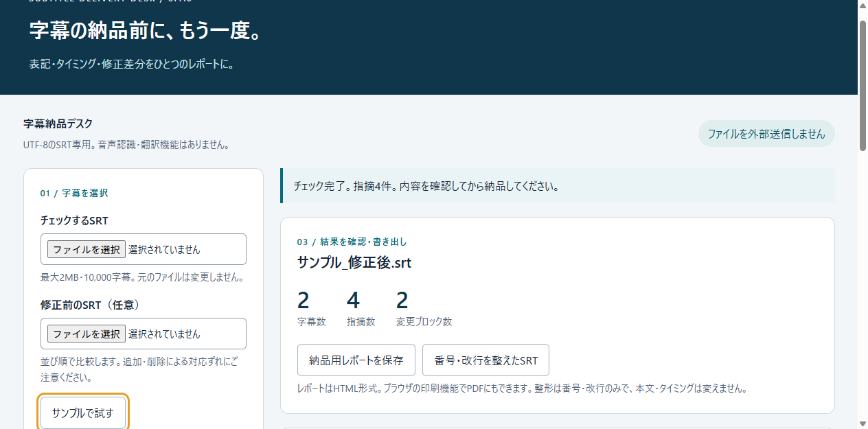Click the vertical scrollbar thumb
868x429 pixels.
point(863,85)
